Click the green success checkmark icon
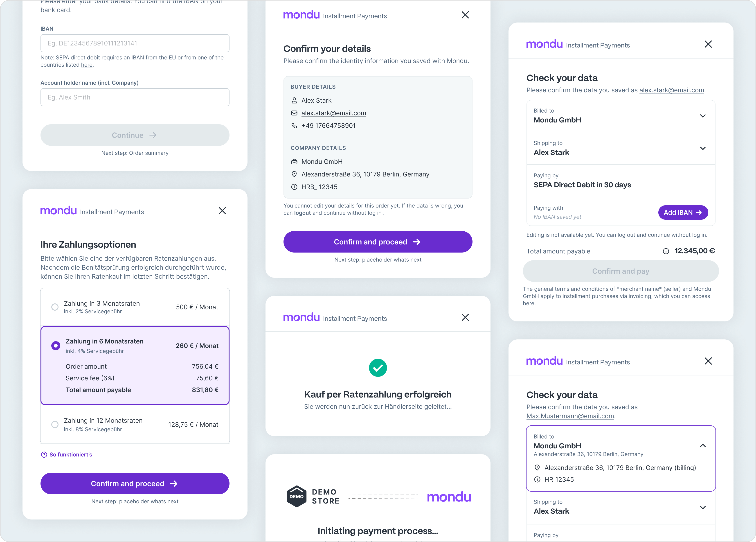 click(x=378, y=368)
